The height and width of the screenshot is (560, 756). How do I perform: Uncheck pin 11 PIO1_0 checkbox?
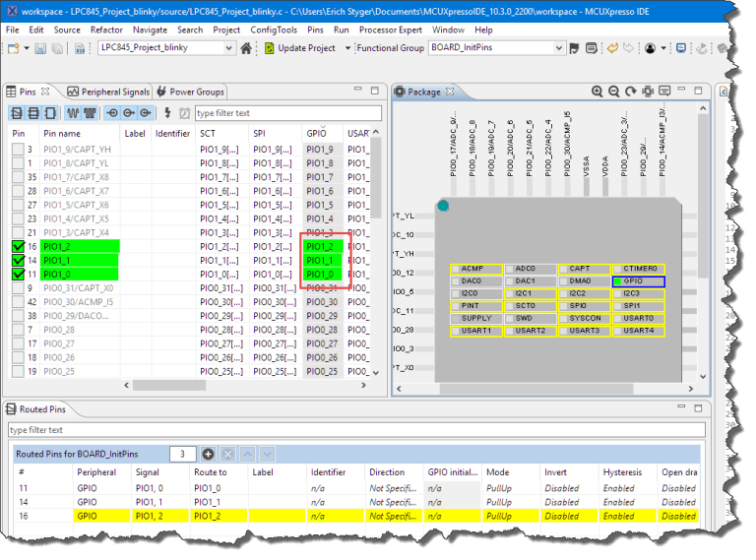(x=19, y=274)
